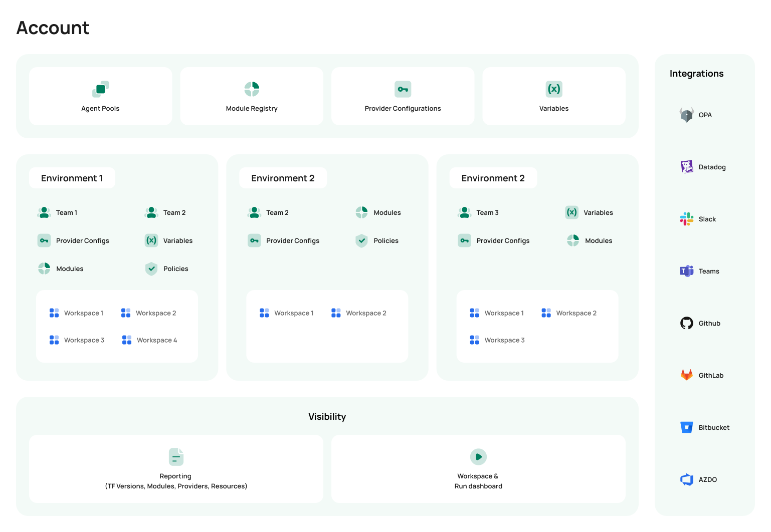Click the Agent Pools icon
771x532 pixels.
pyautogui.click(x=100, y=89)
